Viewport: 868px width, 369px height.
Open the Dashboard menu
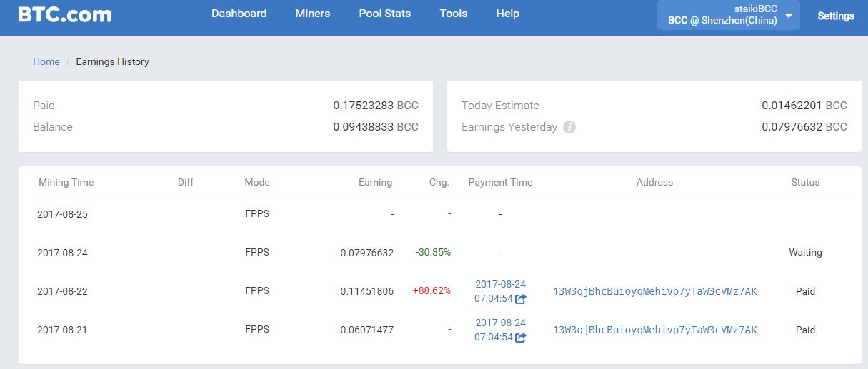point(239,14)
